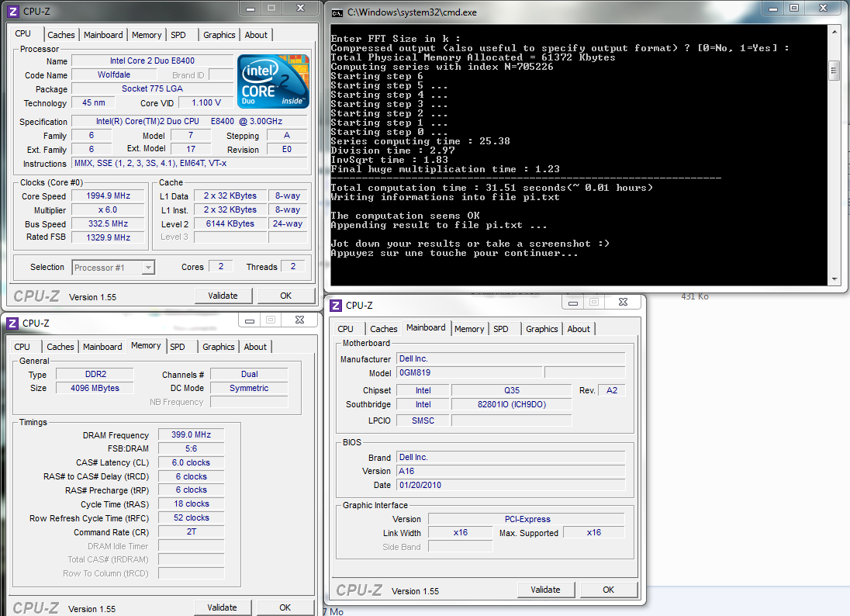This screenshot has height=616, width=850.
Task: Click Validate in the bottom-left Memory window
Action: pos(223,607)
